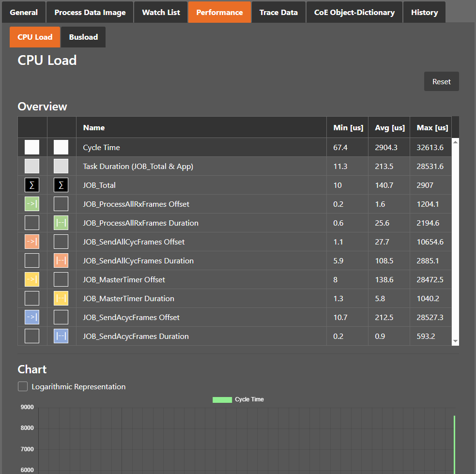
Task: Switch to Process Data Image tab
Action: coord(90,12)
